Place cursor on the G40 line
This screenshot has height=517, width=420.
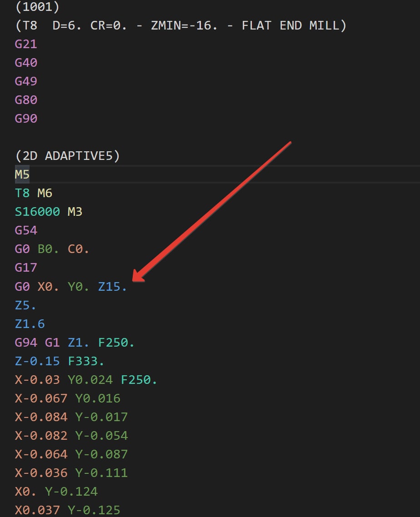click(x=26, y=63)
